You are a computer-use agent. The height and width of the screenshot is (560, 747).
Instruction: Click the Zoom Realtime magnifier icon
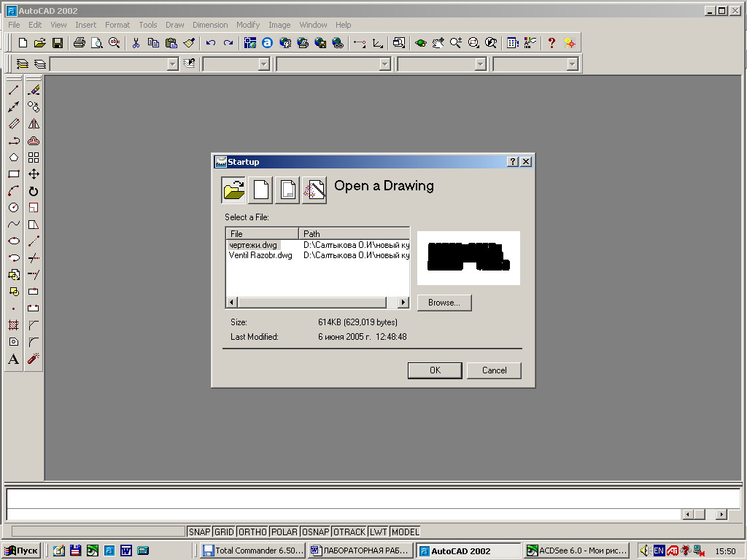456,43
